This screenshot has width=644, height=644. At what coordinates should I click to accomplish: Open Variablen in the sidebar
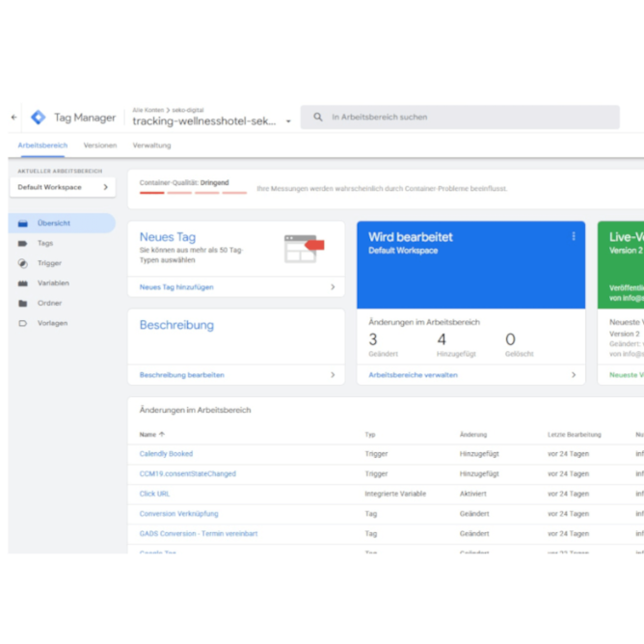pos(53,283)
